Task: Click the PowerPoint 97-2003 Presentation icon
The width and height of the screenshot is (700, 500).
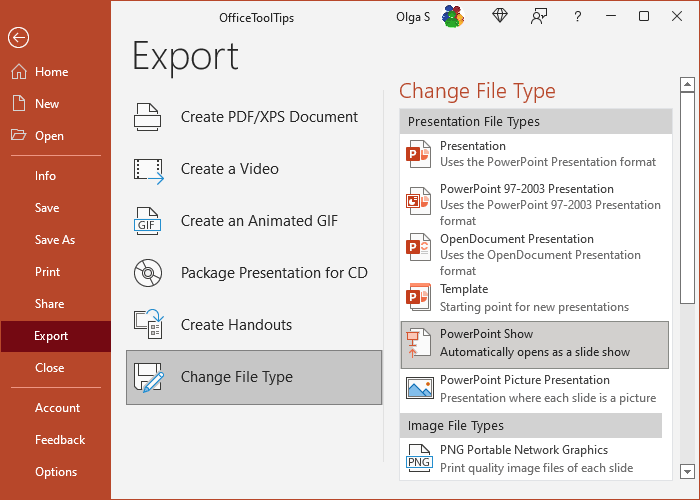Action: point(418,201)
